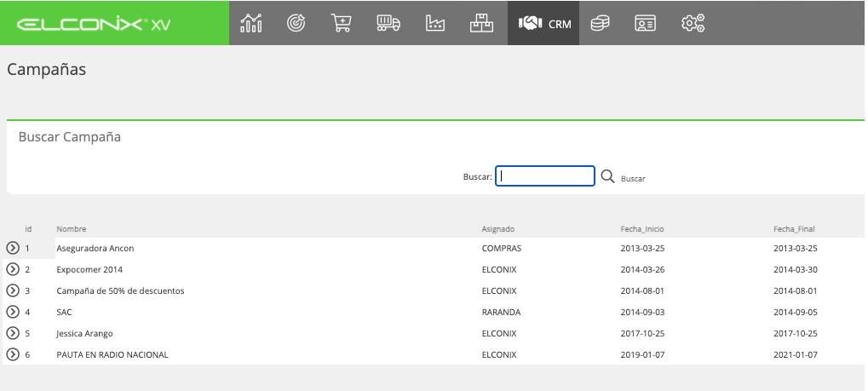The height and width of the screenshot is (391, 868).
Task: Click start date 2014-09-03
Action: 643,313
